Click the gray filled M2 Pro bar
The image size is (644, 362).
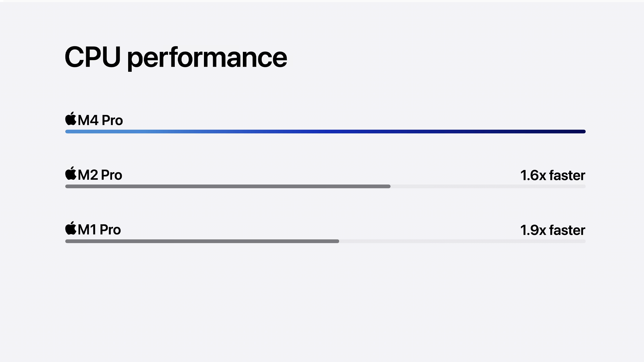[x=228, y=186]
